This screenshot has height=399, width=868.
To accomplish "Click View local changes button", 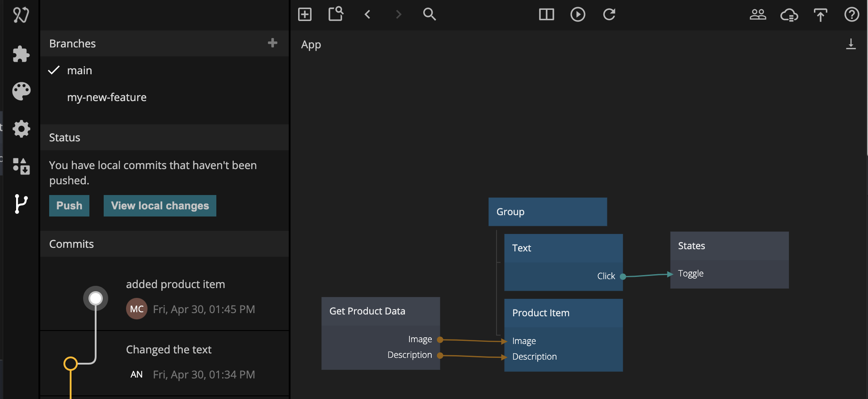I will tap(160, 206).
